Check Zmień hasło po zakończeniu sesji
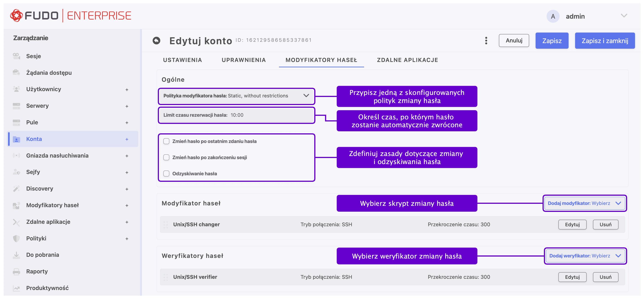This screenshot has height=301, width=644. (x=166, y=157)
